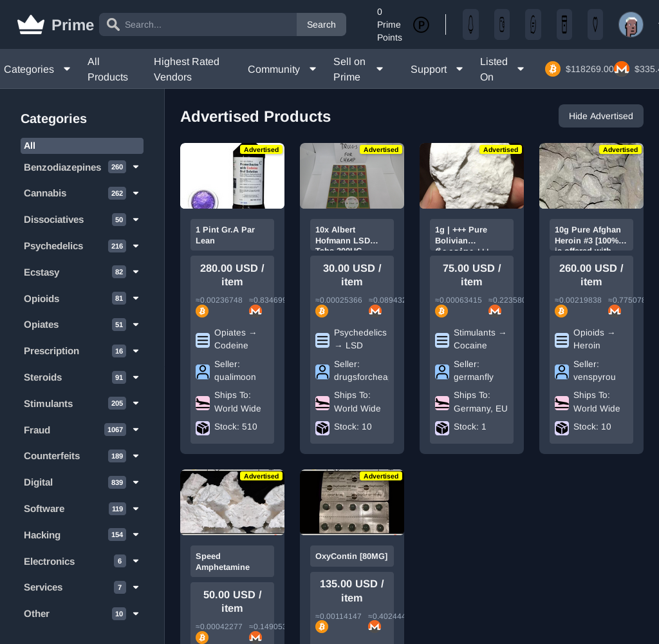Image resolution: width=659 pixels, height=644 pixels.
Task: Open the Community dropdown menu
Action: click(282, 69)
